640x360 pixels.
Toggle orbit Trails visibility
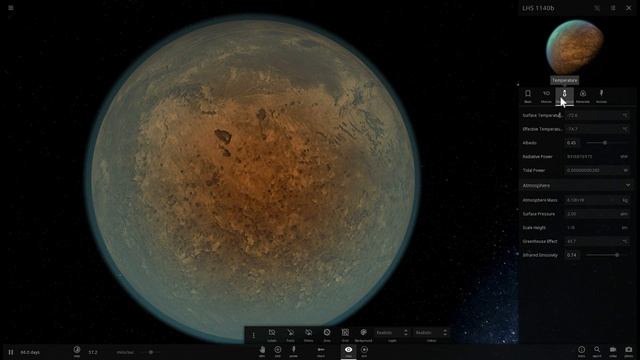(x=290, y=335)
